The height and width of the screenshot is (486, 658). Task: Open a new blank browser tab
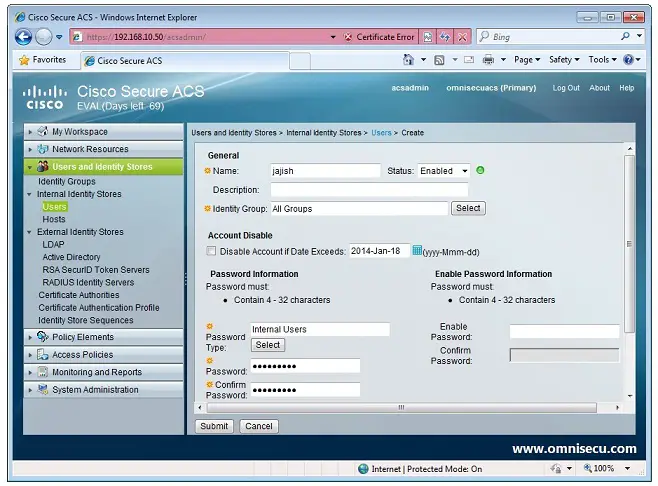point(300,61)
